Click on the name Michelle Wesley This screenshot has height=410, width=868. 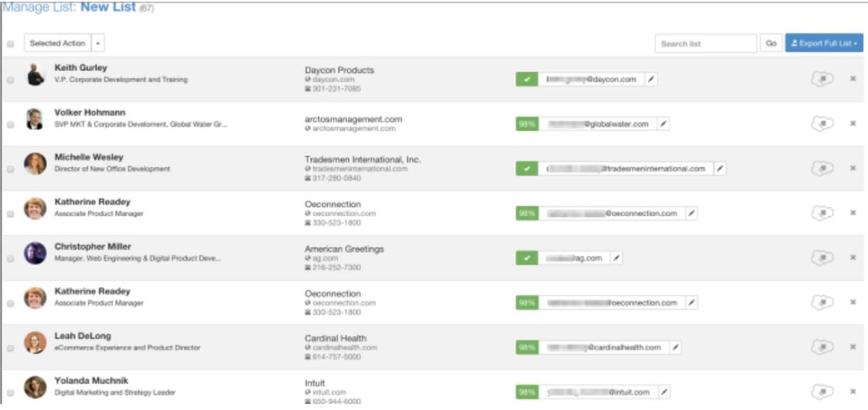click(89, 157)
